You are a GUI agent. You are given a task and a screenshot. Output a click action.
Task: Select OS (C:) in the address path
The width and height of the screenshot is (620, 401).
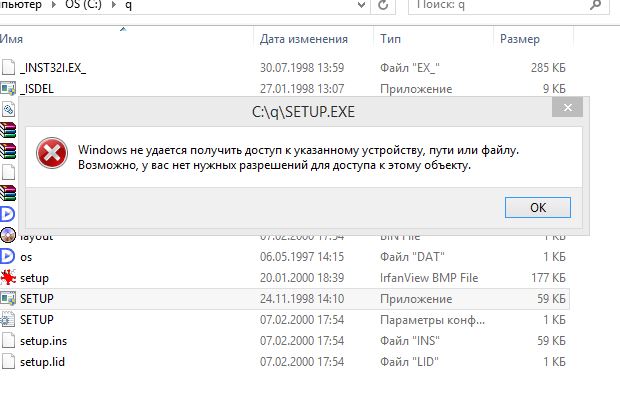(83, 5)
